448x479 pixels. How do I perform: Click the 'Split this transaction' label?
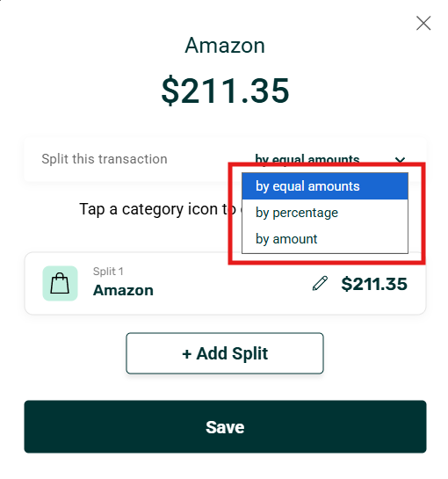pos(105,159)
